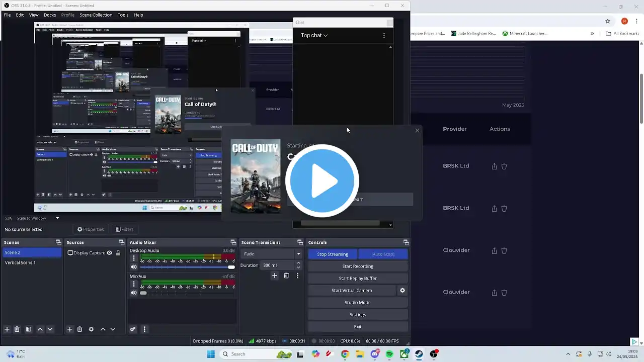
Task: Open advanced audio properties gears icon
Action: pyautogui.click(x=133, y=329)
